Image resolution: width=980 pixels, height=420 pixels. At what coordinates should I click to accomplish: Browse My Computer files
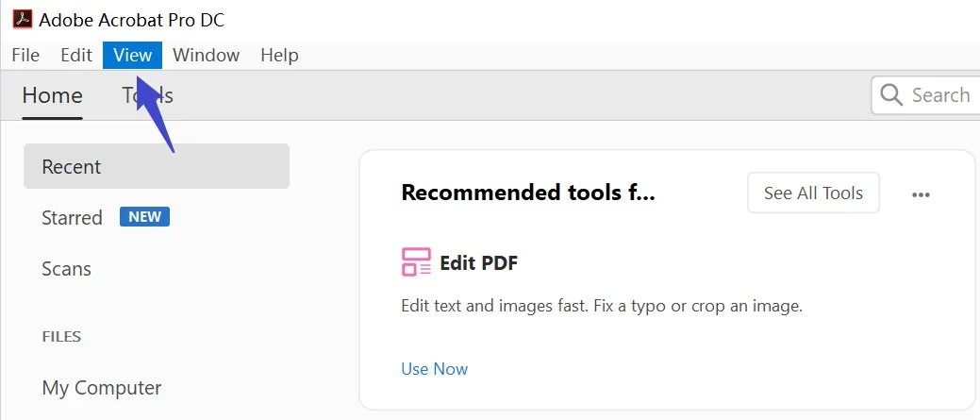[x=102, y=388]
